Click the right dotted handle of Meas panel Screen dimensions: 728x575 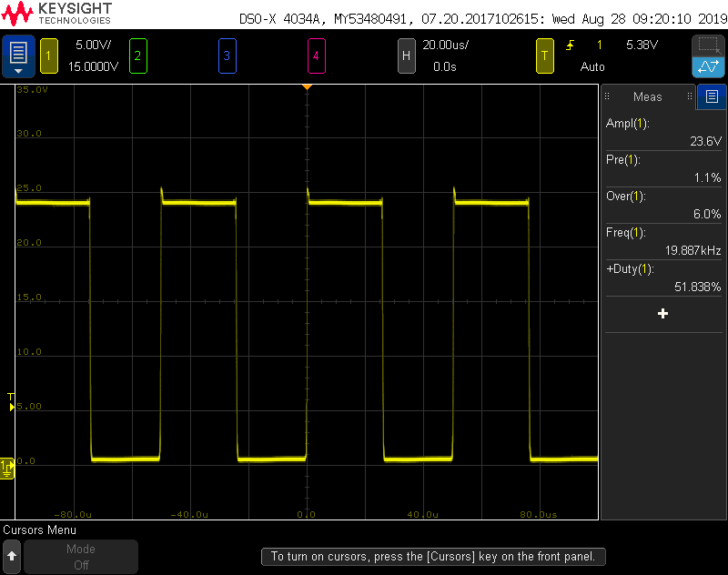(690, 96)
